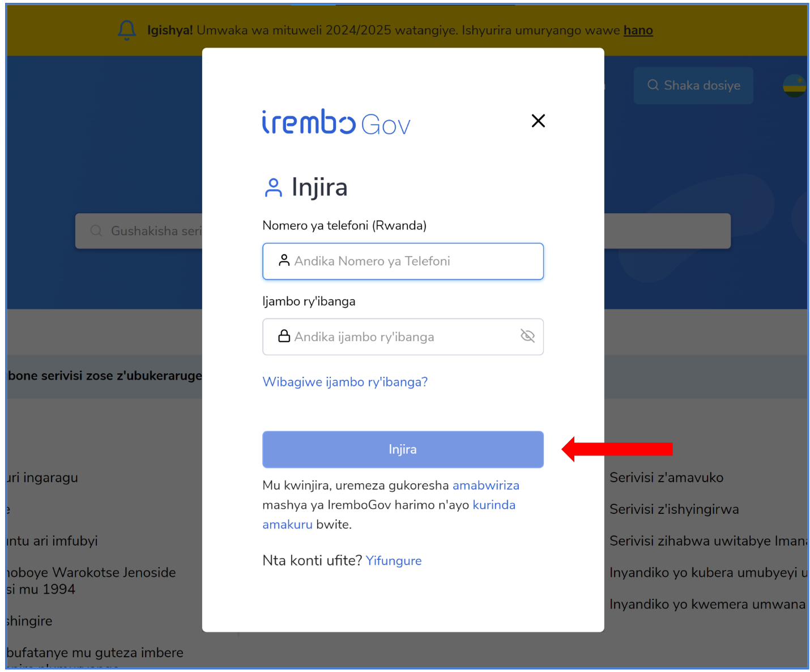Click the user icon beside Injira heading
The width and height of the screenshot is (810, 672).
pyautogui.click(x=273, y=188)
